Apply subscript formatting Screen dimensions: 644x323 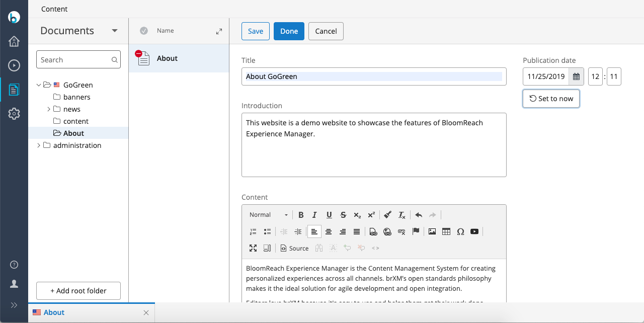(357, 215)
